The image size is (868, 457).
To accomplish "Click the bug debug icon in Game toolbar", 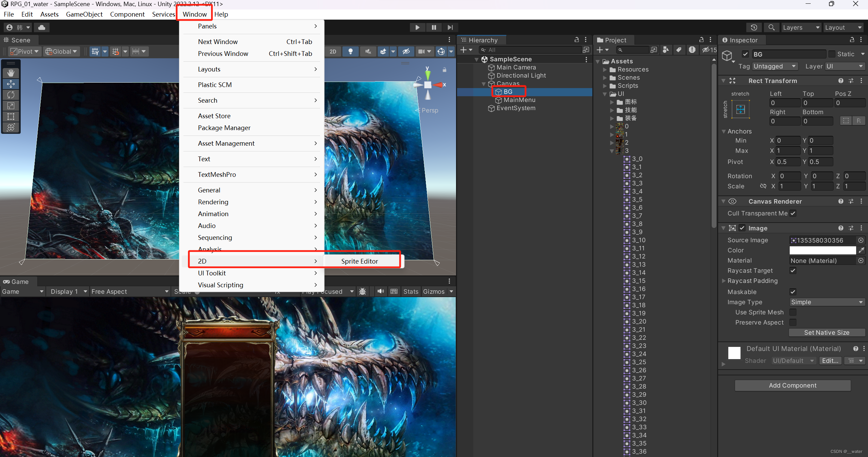I will 362,291.
